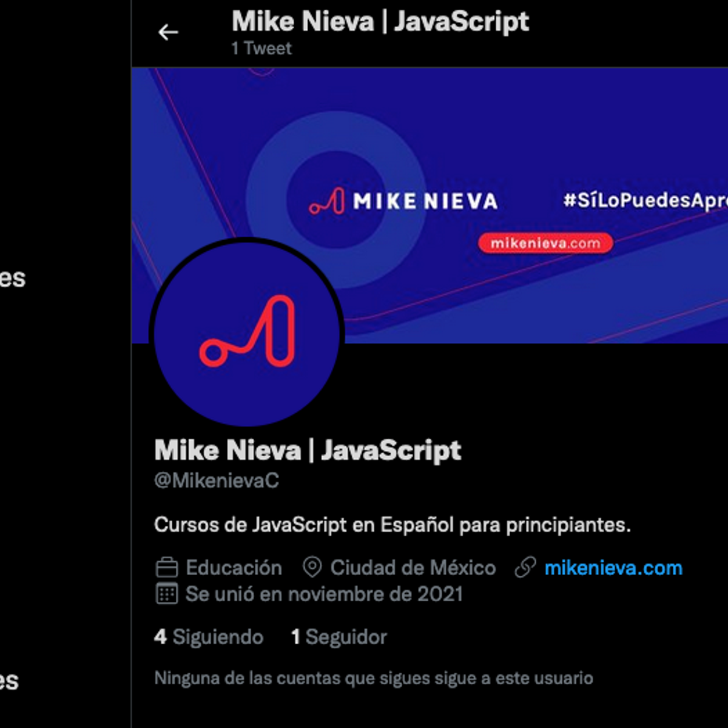Click the Ninguna de las cuentas notice
Screen dimensions: 728x728
(x=374, y=678)
